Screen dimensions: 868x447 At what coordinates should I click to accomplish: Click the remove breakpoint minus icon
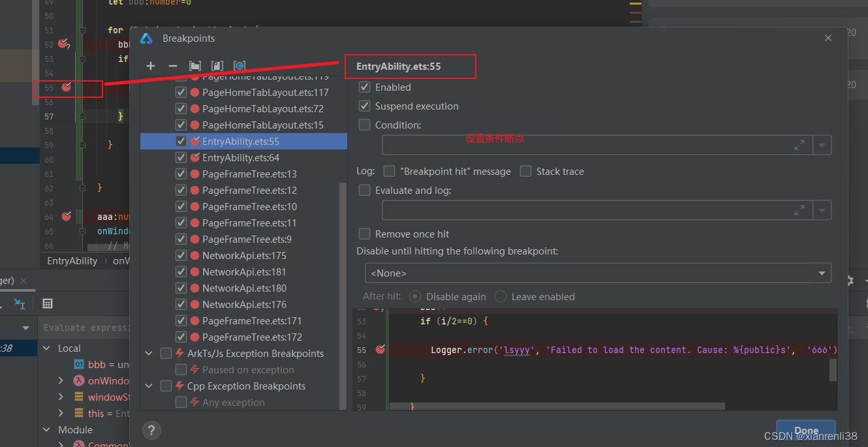pyautogui.click(x=173, y=66)
